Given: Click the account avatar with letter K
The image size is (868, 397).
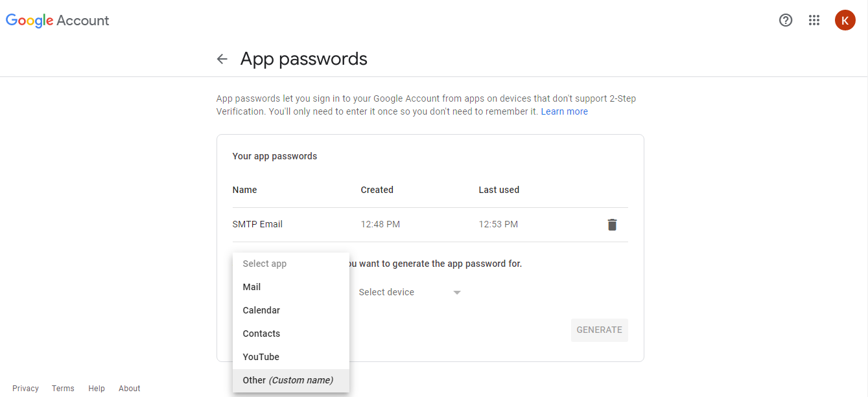Looking at the screenshot, I should click(x=845, y=20).
